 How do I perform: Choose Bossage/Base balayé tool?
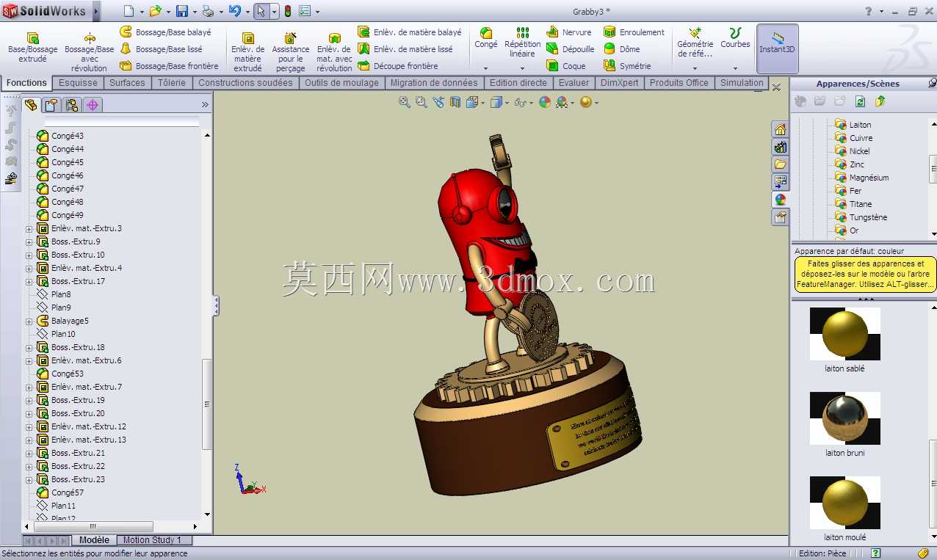165,32
